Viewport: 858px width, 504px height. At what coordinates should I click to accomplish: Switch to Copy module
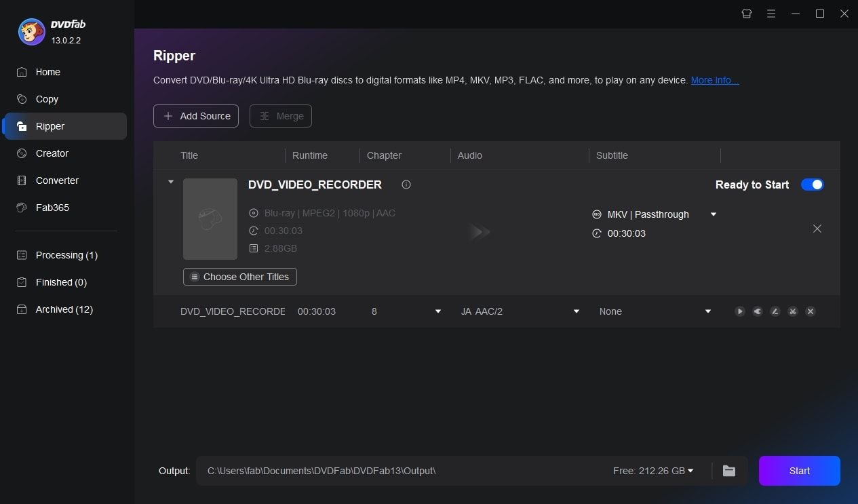pos(65,99)
